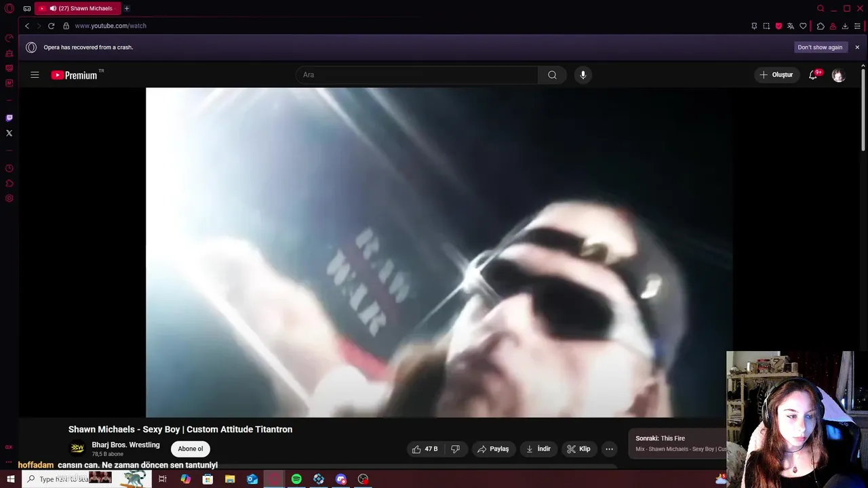Open the page translate icon

click(791, 26)
